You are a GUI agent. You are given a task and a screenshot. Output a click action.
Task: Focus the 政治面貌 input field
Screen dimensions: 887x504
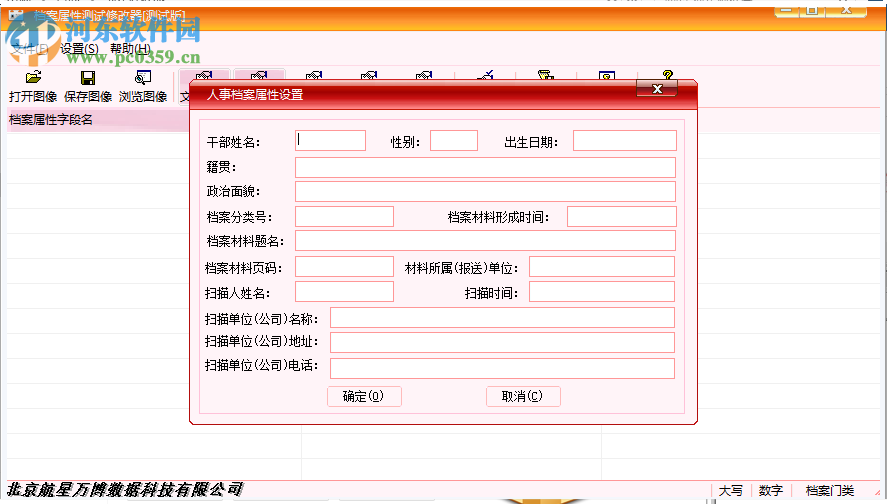coord(485,192)
